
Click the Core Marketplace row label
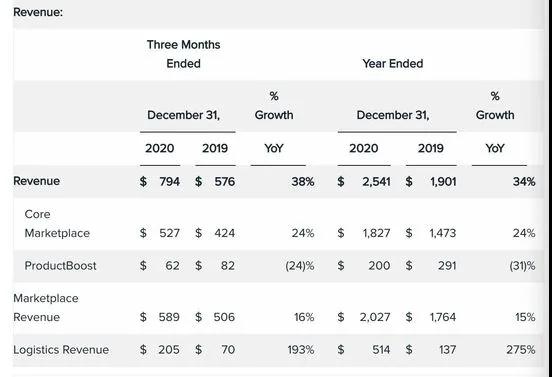[57, 224]
